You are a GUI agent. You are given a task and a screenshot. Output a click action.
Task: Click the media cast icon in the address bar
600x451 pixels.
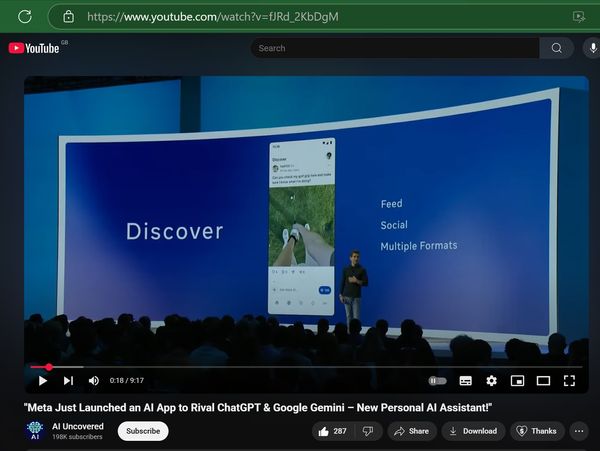(x=578, y=17)
